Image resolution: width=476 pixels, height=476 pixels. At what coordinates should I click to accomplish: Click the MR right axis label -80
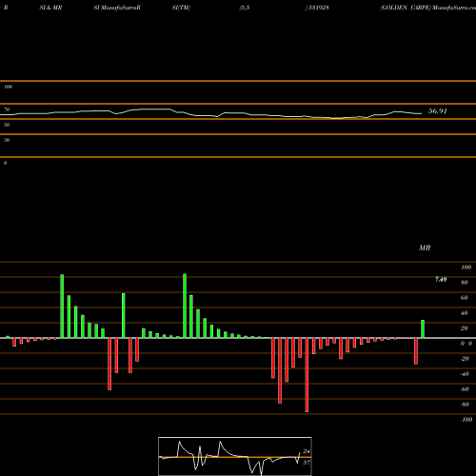click(x=465, y=405)
